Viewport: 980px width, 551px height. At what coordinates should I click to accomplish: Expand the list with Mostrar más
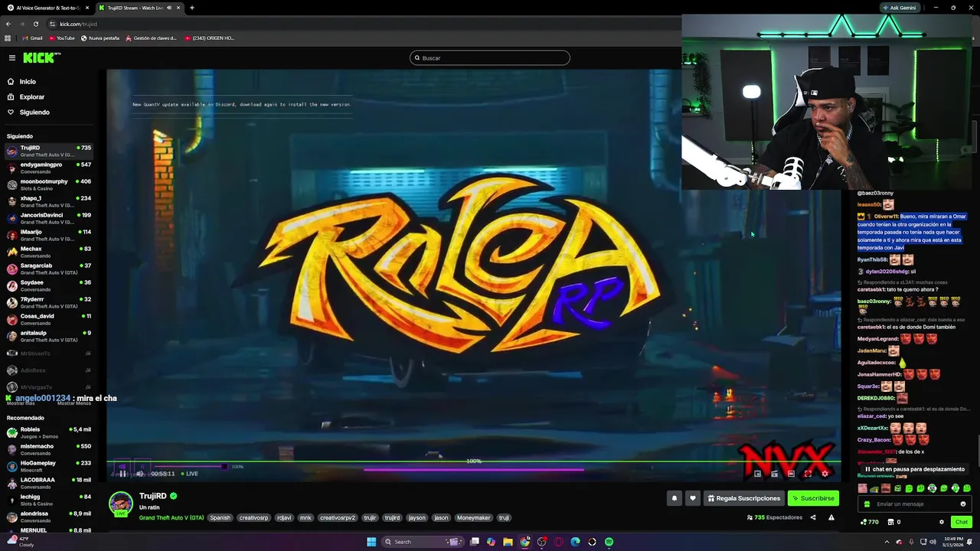point(21,403)
